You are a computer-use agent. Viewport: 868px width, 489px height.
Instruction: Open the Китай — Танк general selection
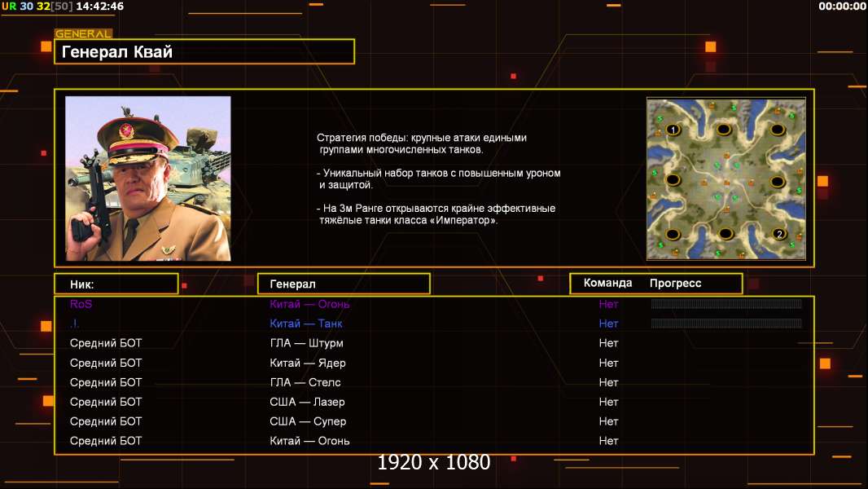tap(306, 324)
